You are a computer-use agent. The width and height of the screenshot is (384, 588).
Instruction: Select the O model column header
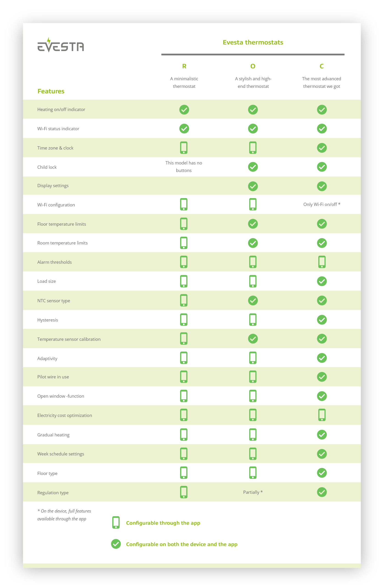pyautogui.click(x=253, y=66)
